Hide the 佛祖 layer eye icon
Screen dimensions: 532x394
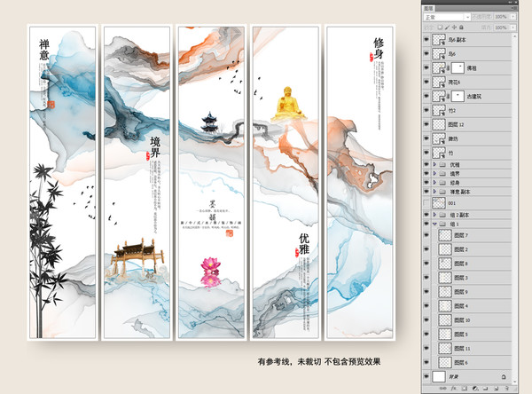coord(426,68)
